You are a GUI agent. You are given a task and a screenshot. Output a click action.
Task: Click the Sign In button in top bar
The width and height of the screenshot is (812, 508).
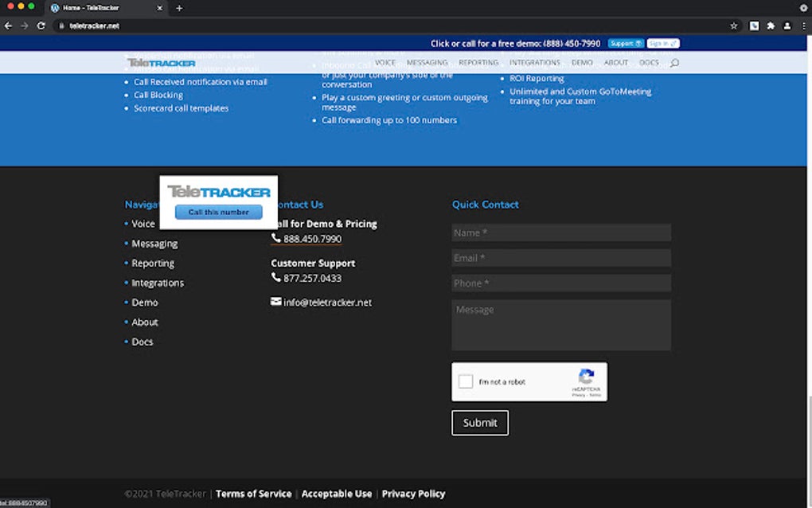click(663, 44)
